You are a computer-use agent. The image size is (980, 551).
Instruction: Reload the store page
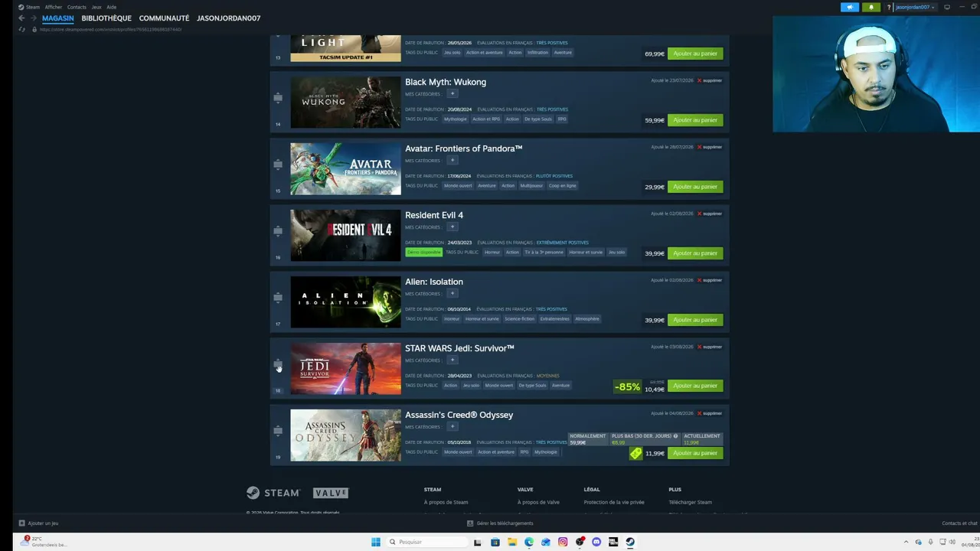21,29
